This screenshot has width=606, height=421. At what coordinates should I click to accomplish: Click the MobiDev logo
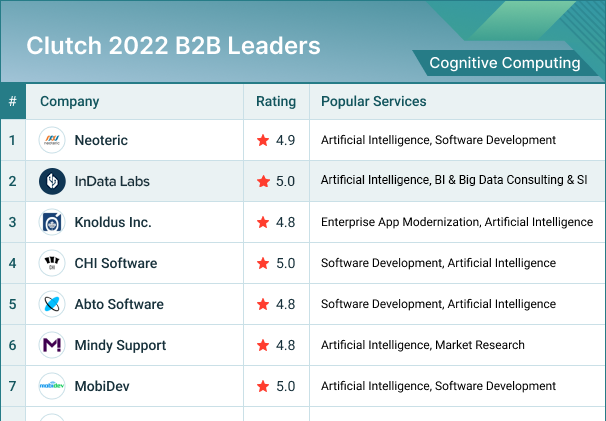(x=52, y=386)
